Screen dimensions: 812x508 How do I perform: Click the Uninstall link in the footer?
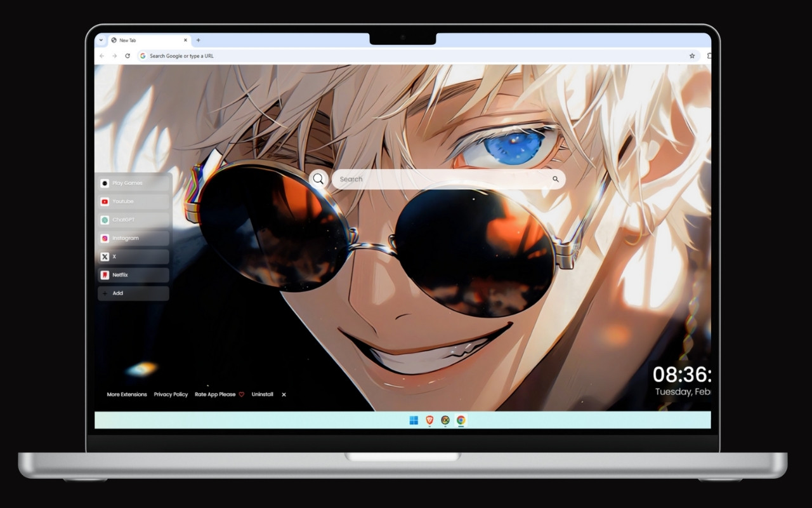(262, 394)
